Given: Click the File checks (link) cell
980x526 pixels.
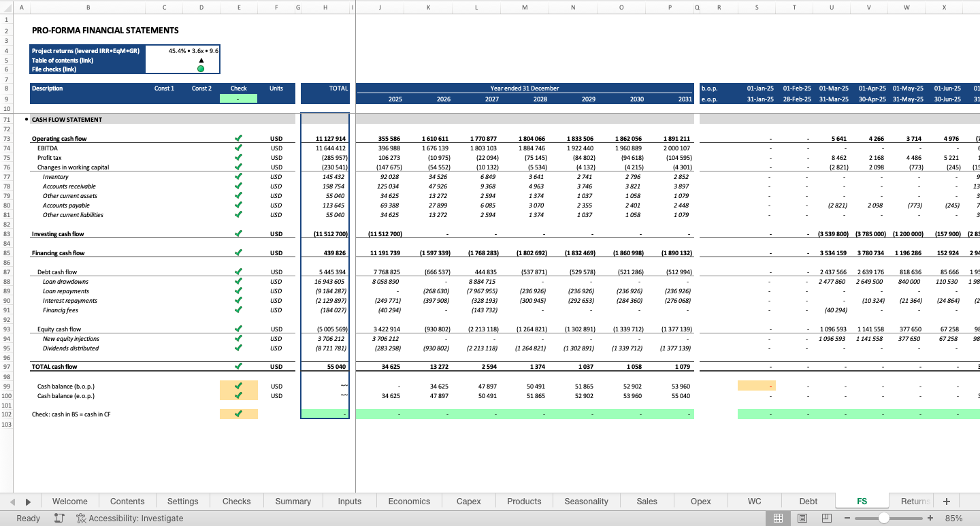Looking at the screenshot, I should [88, 69].
